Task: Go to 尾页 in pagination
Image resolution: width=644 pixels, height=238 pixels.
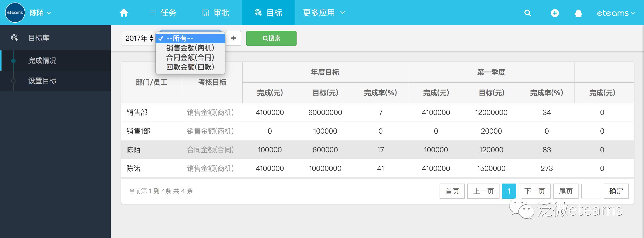Action: (x=566, y=191)
